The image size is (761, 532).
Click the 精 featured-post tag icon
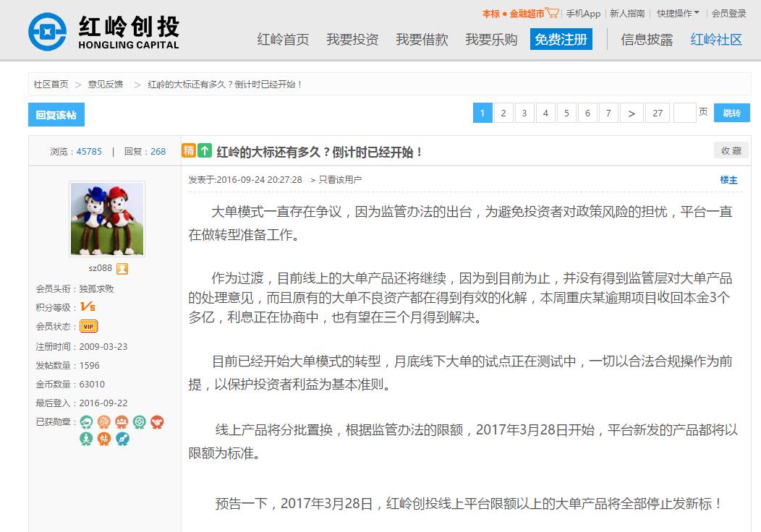(x=188, y=151)
